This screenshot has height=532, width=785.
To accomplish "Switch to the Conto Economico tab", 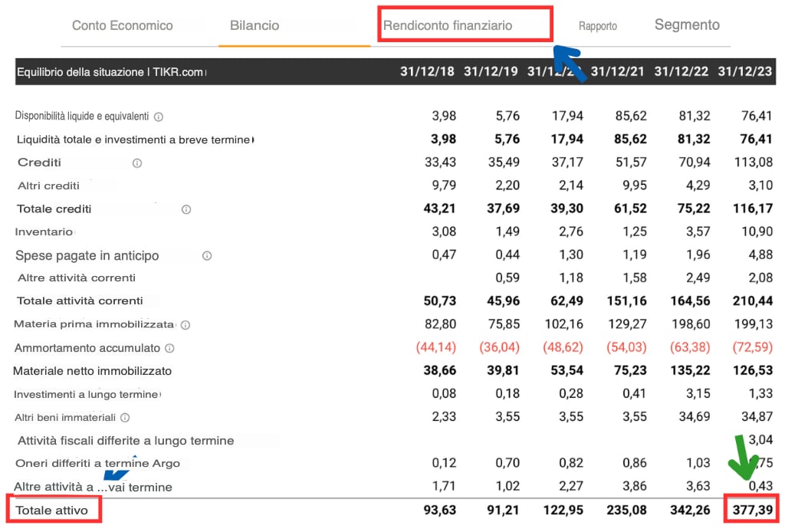I will tap(122, 25).
